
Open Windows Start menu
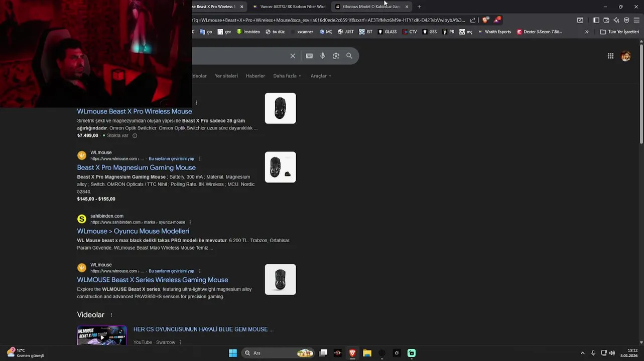tap(233, 353)
